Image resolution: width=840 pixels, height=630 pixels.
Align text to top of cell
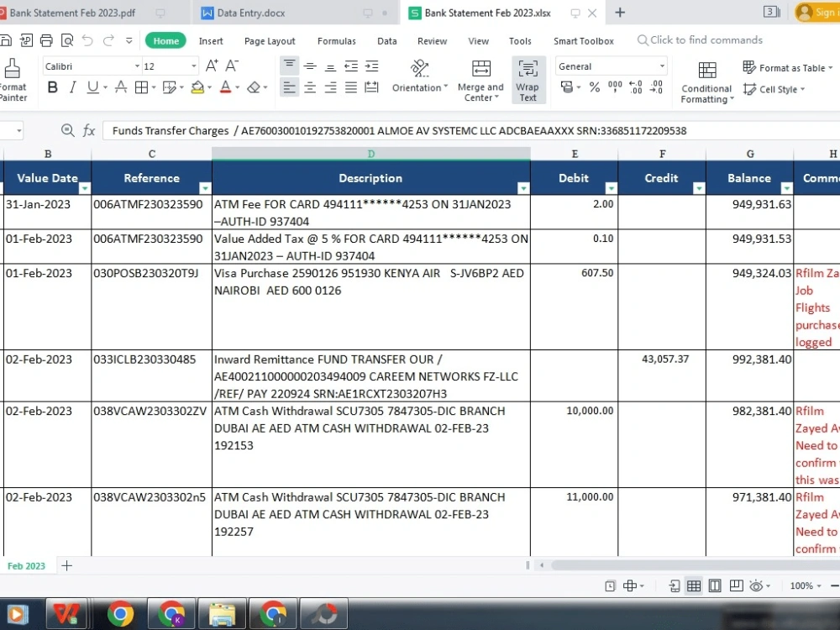coord(289,66)
